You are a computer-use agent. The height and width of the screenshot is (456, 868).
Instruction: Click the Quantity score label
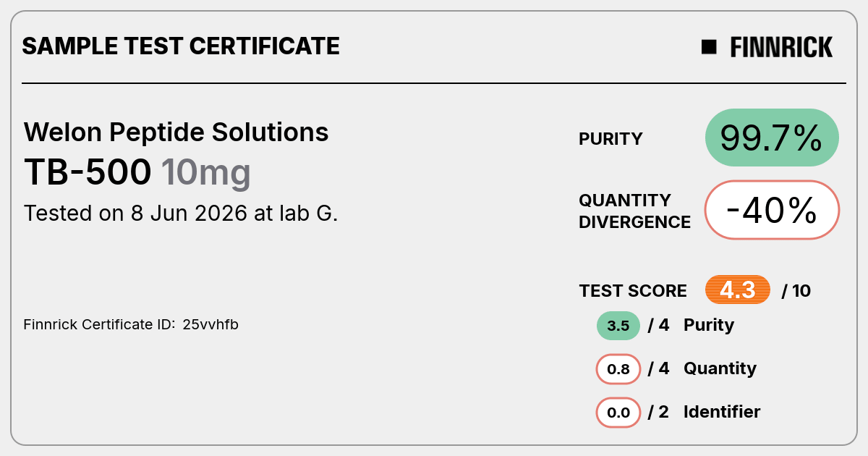pyautogui.click(x=720, y=368)
